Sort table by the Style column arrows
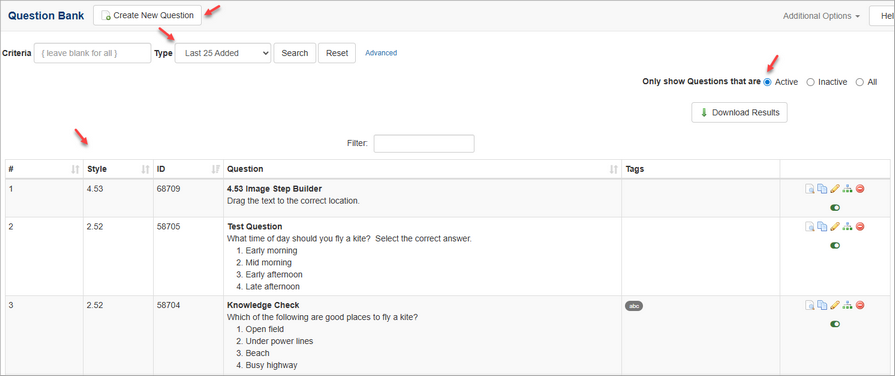895x376 pixels. coord(145,169)
